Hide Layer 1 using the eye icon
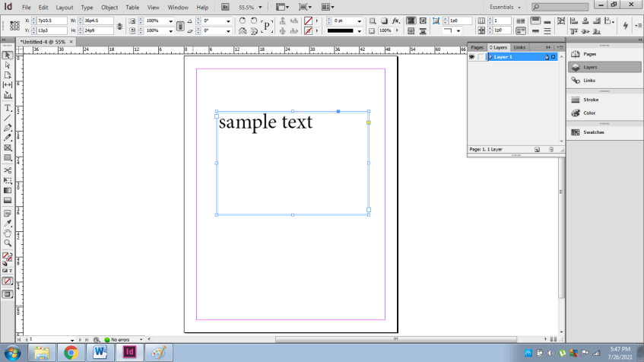This screenshot has width=644, height=362. click(472, 57)
